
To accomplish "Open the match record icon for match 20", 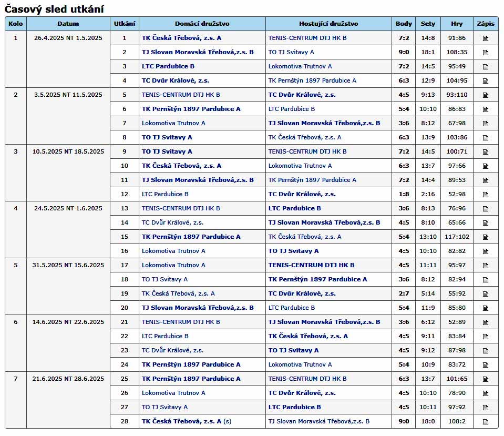I will pyautogui.click(x=486, y=308).
